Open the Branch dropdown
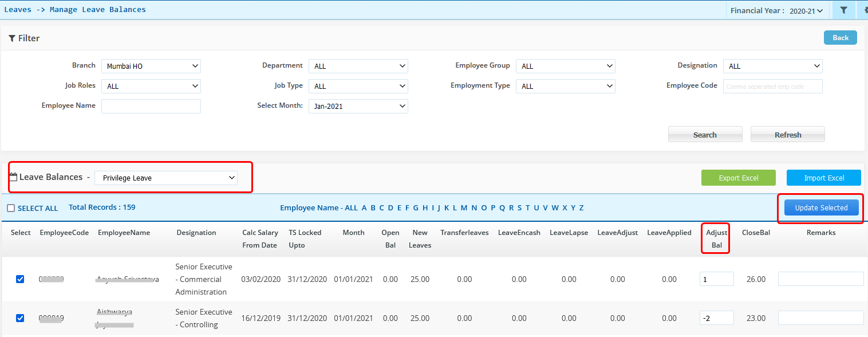Viewport: 868px width, 337px height. (151, 66)
